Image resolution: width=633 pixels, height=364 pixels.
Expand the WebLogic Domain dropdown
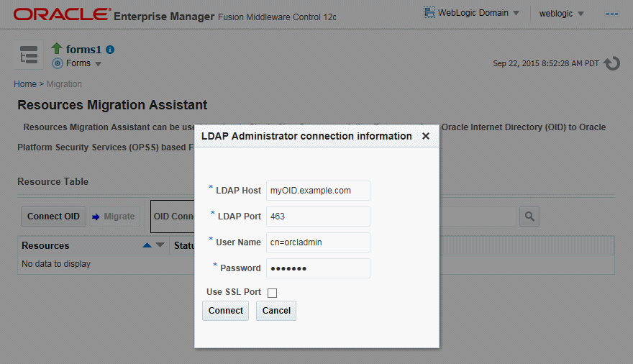coord(516,13)
